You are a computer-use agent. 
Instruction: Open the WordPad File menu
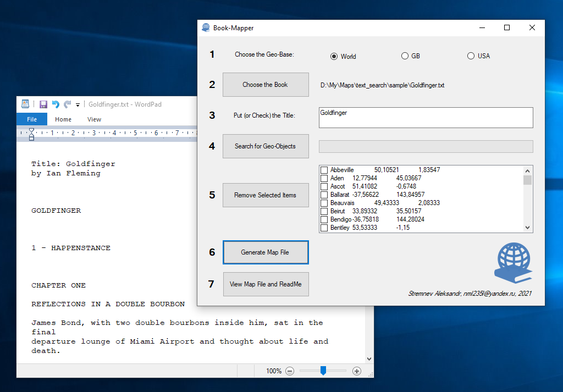[x=32, y=119]
